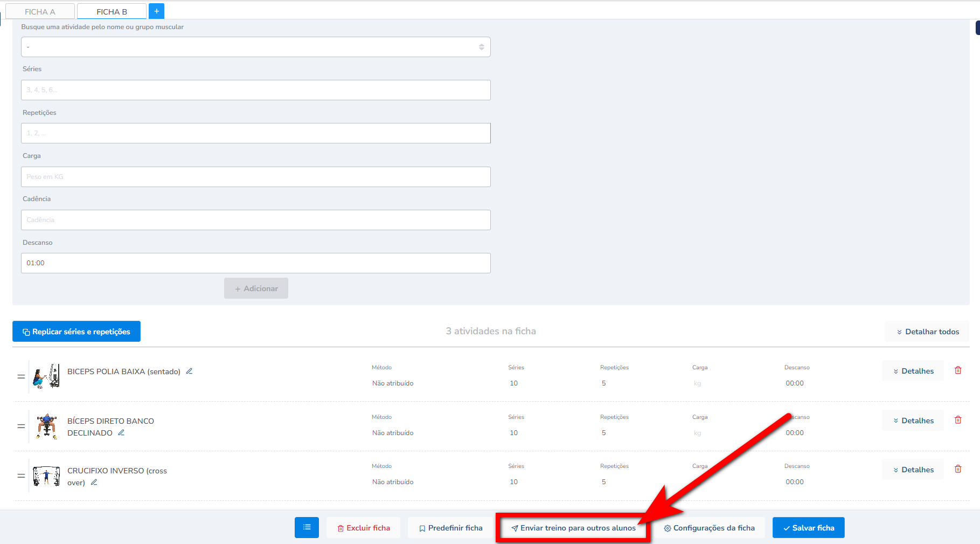Delete the BICEPS POLIA BAIXA exercise row
Viewport: 980px width, 544px height.
coord(958,370)
